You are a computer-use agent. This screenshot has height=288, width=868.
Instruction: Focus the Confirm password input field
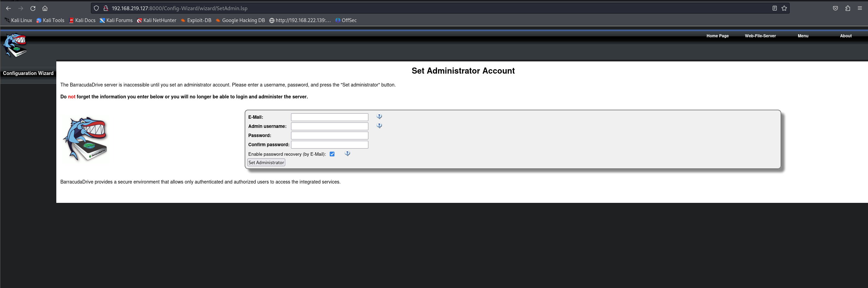(329, 145)
